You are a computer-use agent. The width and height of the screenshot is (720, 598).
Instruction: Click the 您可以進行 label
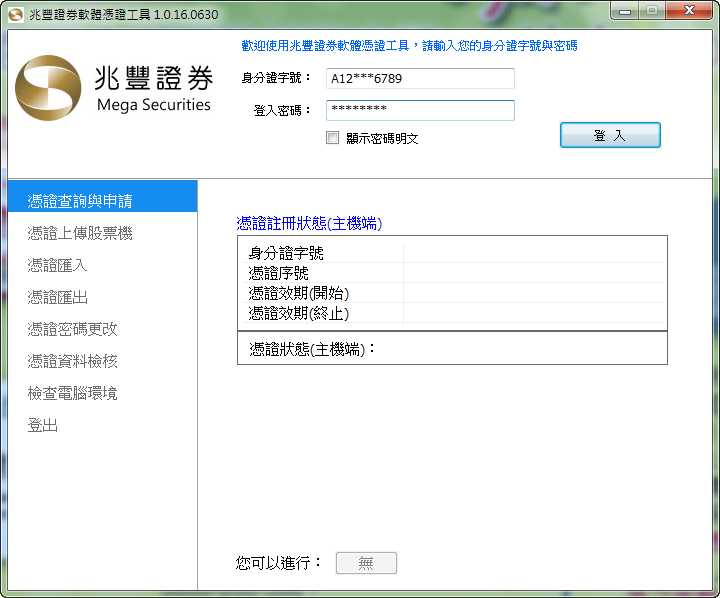pos(278,562)
